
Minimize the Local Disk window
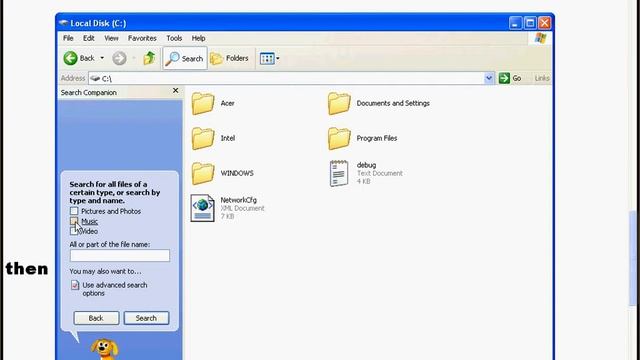tap(516, 23)
